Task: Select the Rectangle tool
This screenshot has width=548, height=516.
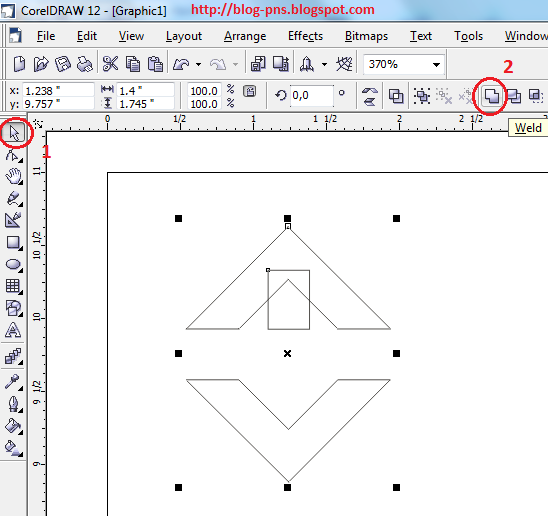Action: 14,242
